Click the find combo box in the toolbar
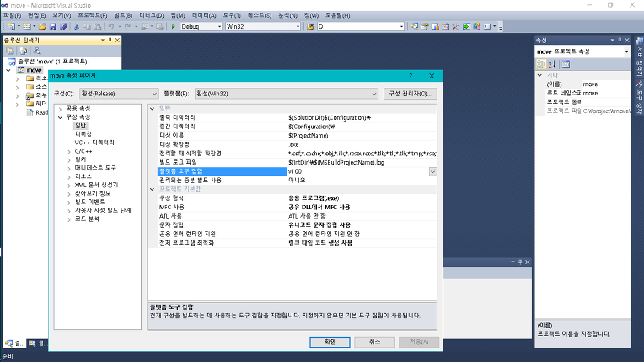 [x=361, y=26]
